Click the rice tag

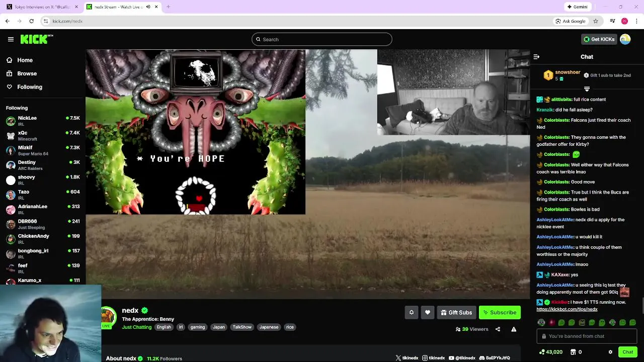pyautogui.click(x=290, y=327)
